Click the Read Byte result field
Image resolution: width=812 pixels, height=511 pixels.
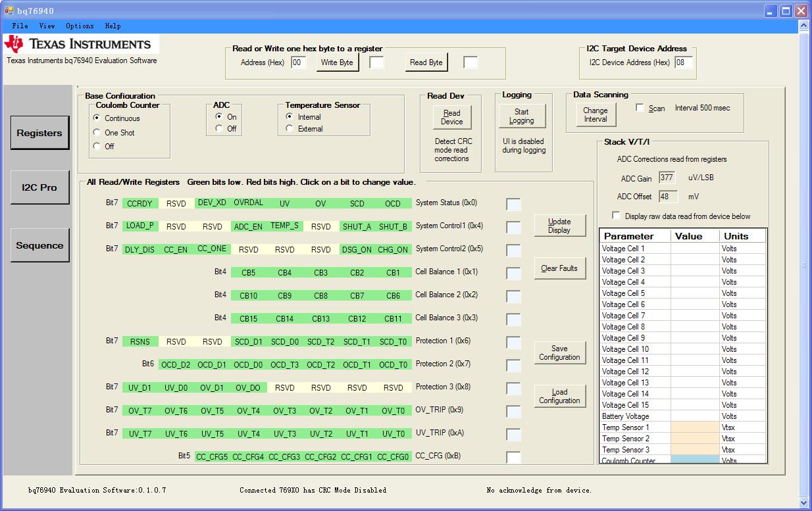[x=470, y=62]
